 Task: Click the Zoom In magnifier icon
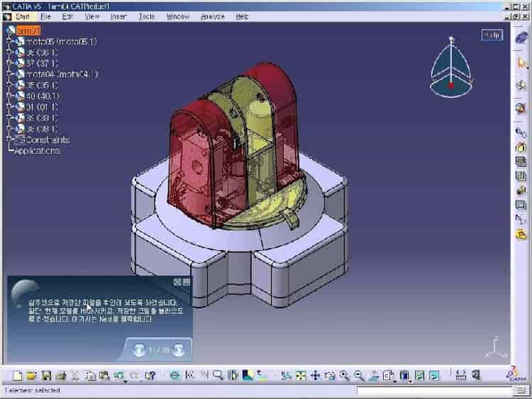(x=345, y=375)
